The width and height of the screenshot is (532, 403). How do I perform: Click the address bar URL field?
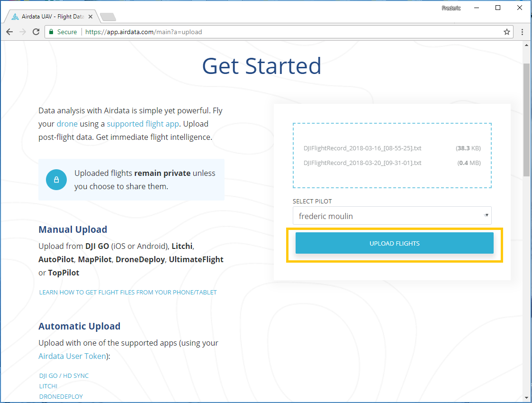[x=284, y=32]
